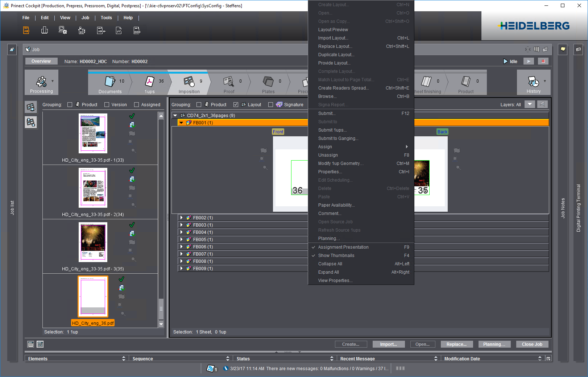This screenshot has width=588, height=377.
Task: Choose Expand All from the context menu
Action: (328, 272)
